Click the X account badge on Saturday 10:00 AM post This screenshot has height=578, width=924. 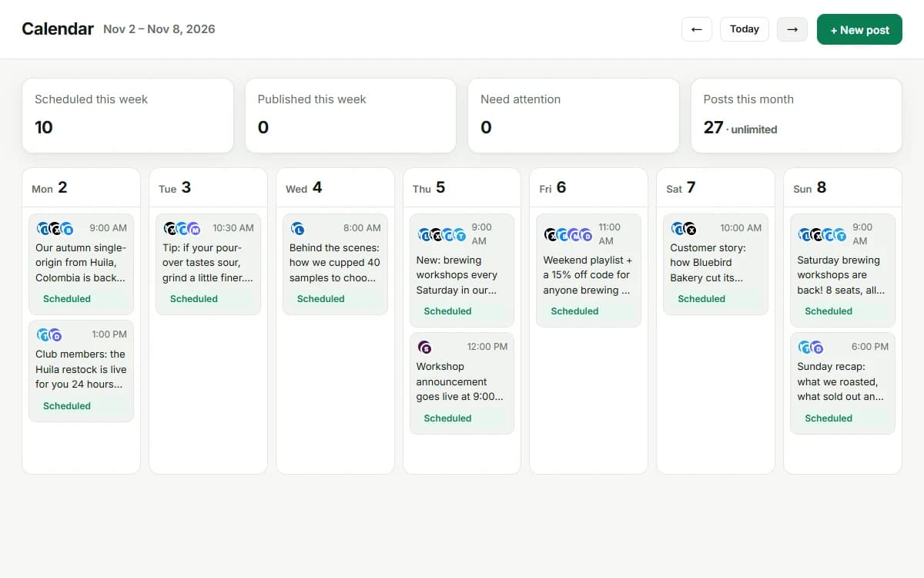(691, 229)
